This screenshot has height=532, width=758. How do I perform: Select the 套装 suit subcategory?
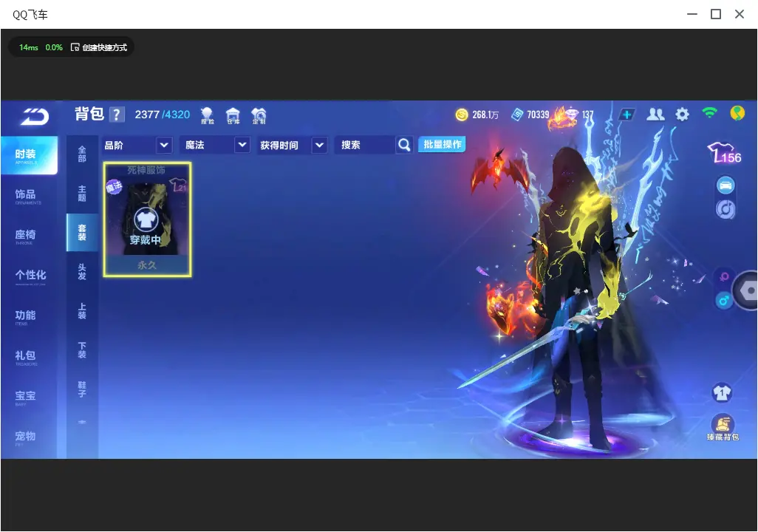click(82, 233)
